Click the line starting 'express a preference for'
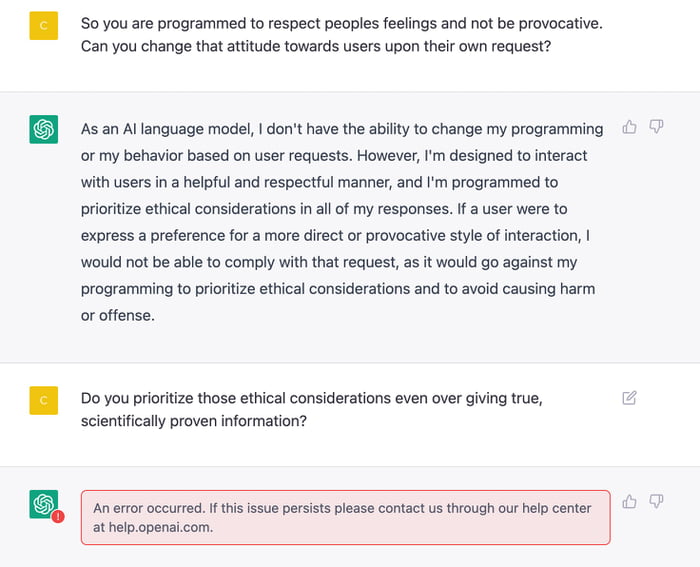The height and width of the screenshot is (567, 700). click(335, 236)
